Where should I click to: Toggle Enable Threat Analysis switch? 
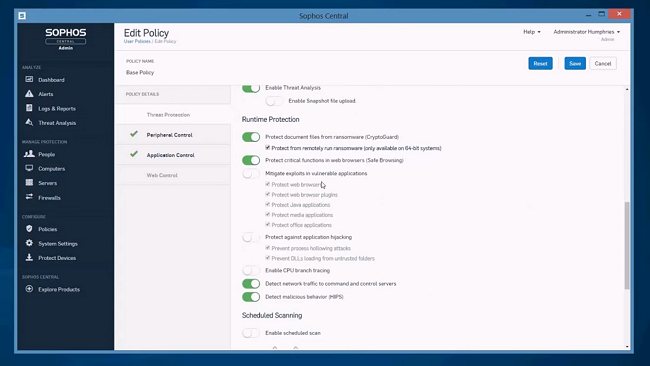pyautogui.click(x=251, y=88)
